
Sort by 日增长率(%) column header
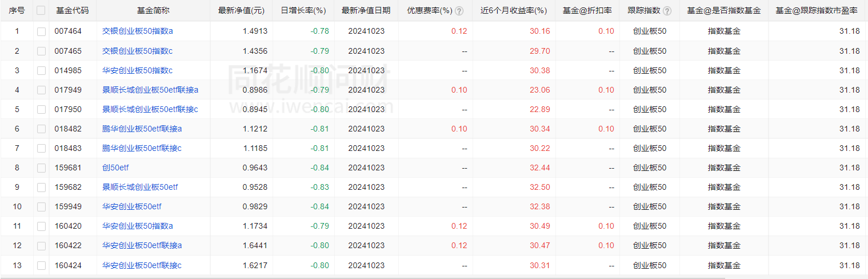click(303, 11)
